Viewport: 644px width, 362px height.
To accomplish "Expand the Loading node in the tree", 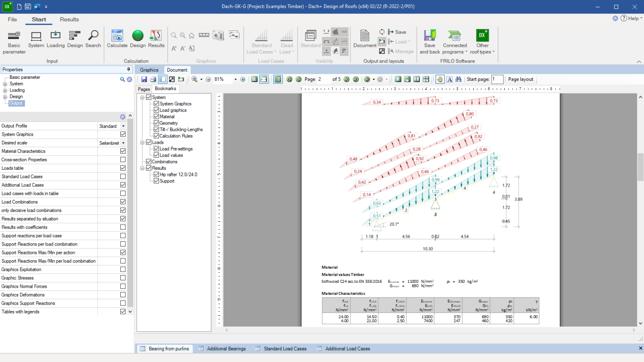I will [5, 90].
